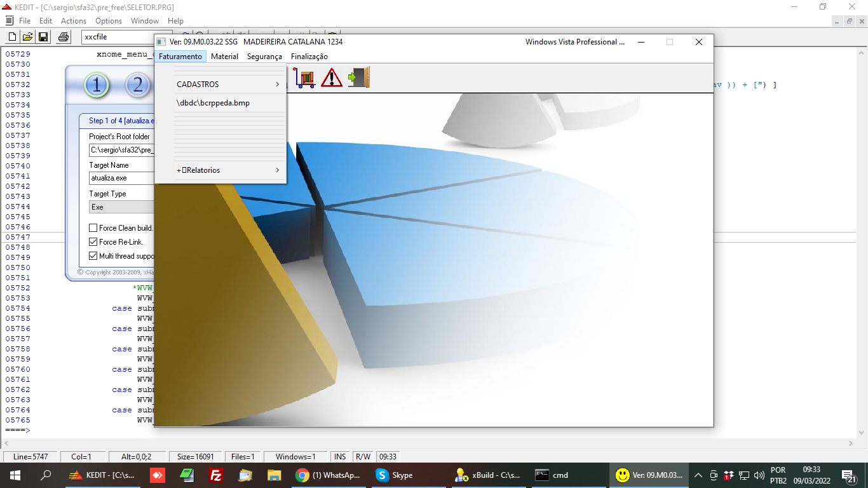Screen dimensions: 868x488
Task: Expand the Relatorios submenu
Action: click(228, 170)
